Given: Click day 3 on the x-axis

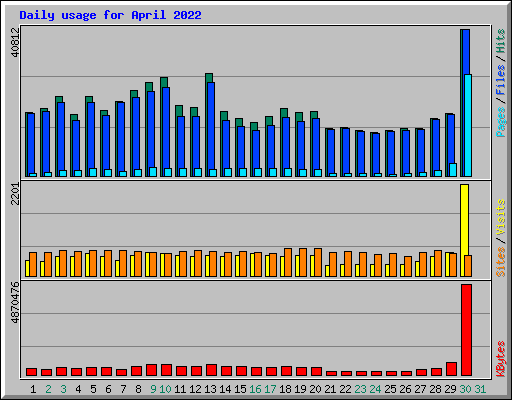Looking at the screenshot, I should point(63,389).
